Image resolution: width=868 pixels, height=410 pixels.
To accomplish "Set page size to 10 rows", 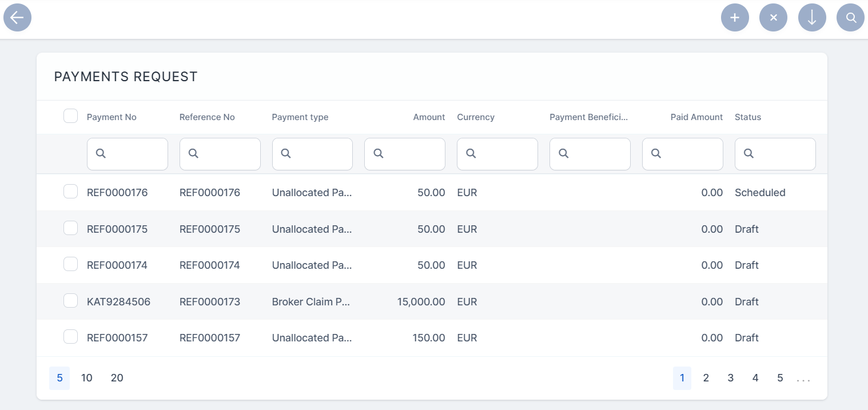I will click(x=87, y=378).
